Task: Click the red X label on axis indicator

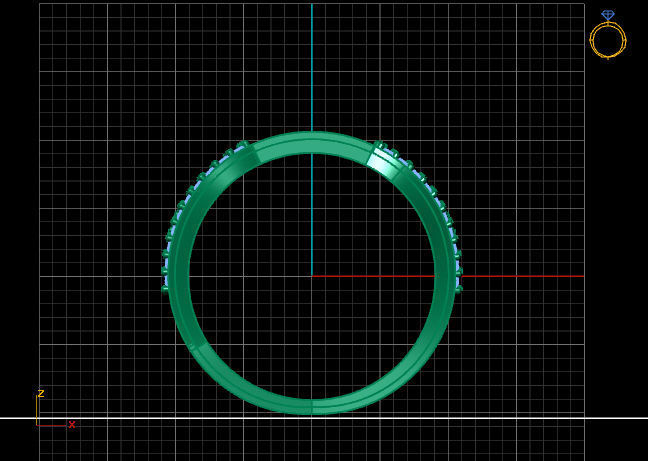Action: 72,424
